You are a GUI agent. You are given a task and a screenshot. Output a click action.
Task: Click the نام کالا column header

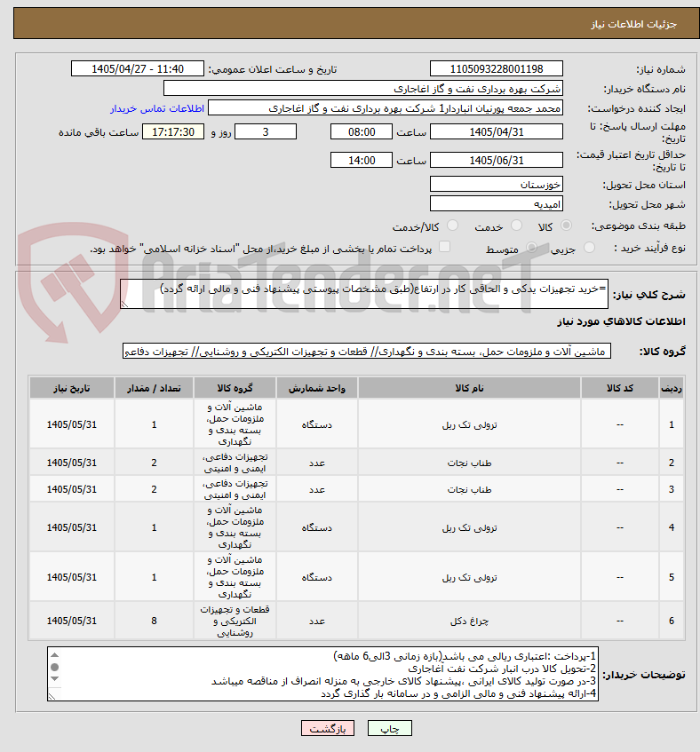469,388
